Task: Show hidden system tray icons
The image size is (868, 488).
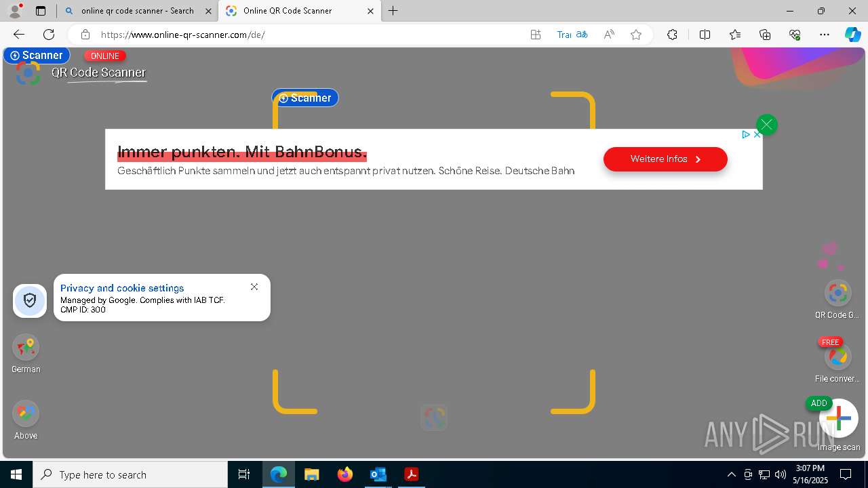Action: [x=731, y=474]
